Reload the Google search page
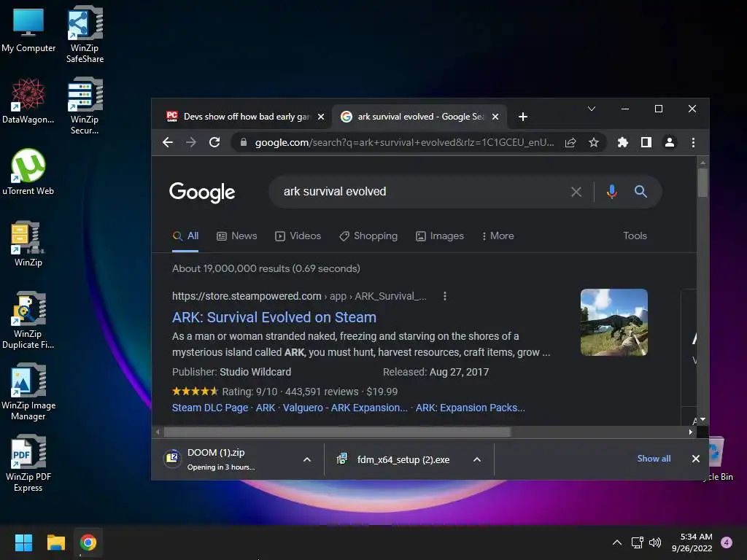 pyautogui.click(x=214, y=142)
